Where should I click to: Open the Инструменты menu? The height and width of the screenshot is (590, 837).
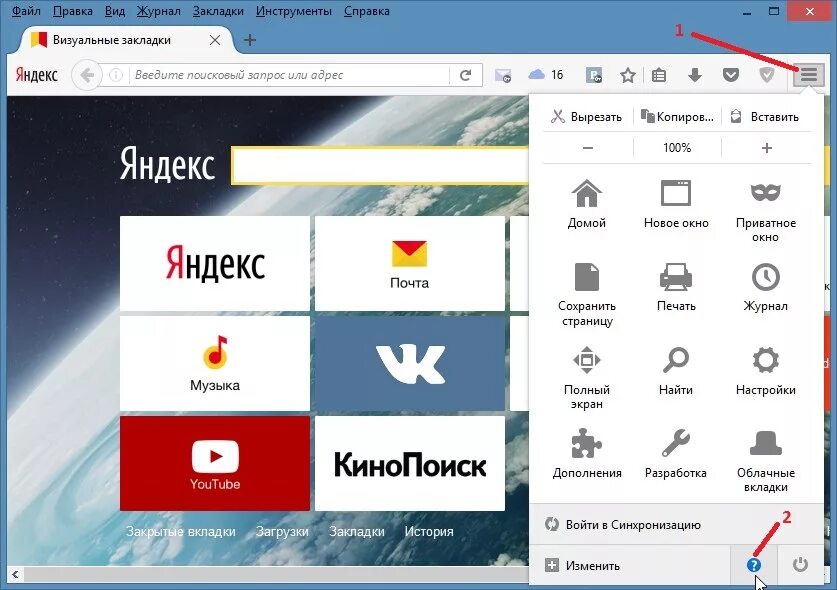click(294, 11)
